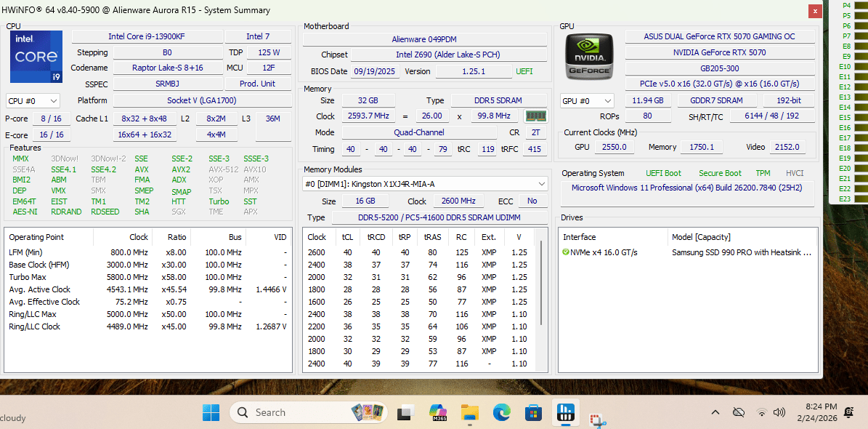Screen dimensions: 868x429
Task: Click the GB205-300 GPU chip field
Action: click(720, 68)
